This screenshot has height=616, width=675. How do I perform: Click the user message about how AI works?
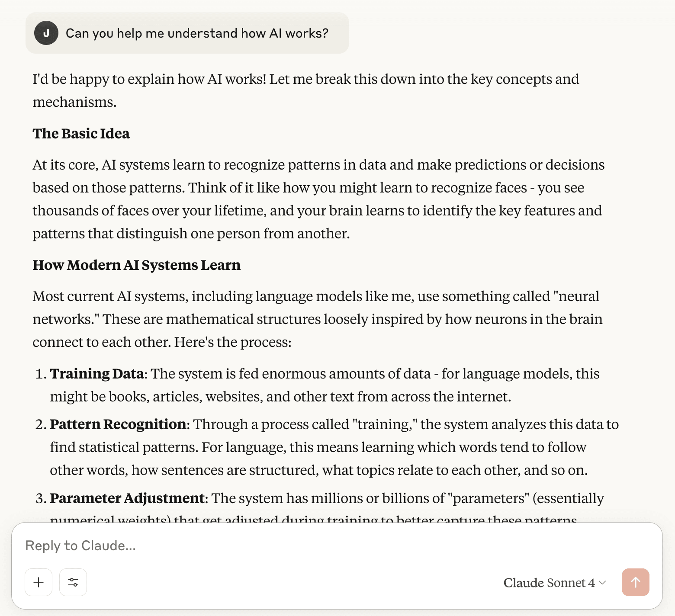tap(197, 33)
